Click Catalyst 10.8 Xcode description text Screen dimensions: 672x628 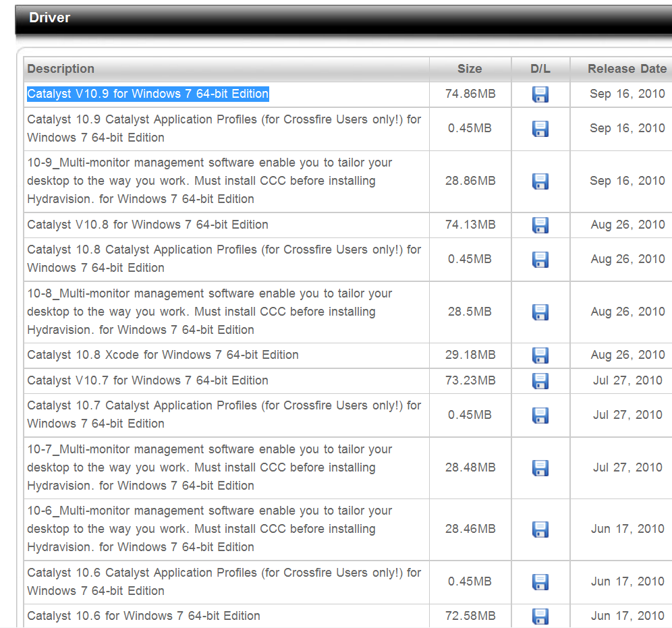163,355
